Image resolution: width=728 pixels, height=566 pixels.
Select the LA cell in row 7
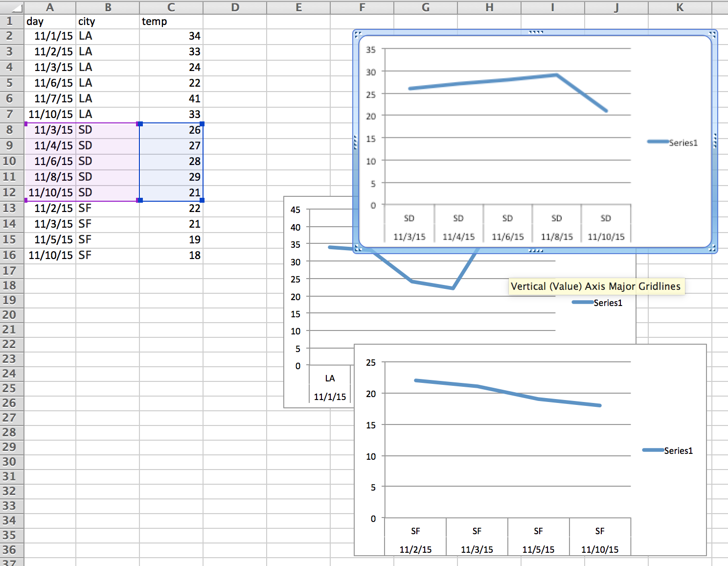(108, 115)
